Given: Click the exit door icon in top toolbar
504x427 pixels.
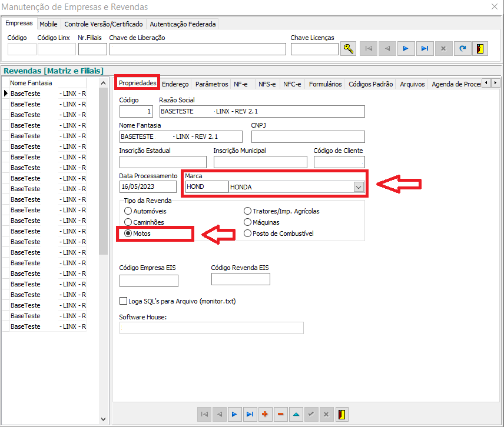Looking at the screenshot, I should pyautogui.click(x=480, y=49).
